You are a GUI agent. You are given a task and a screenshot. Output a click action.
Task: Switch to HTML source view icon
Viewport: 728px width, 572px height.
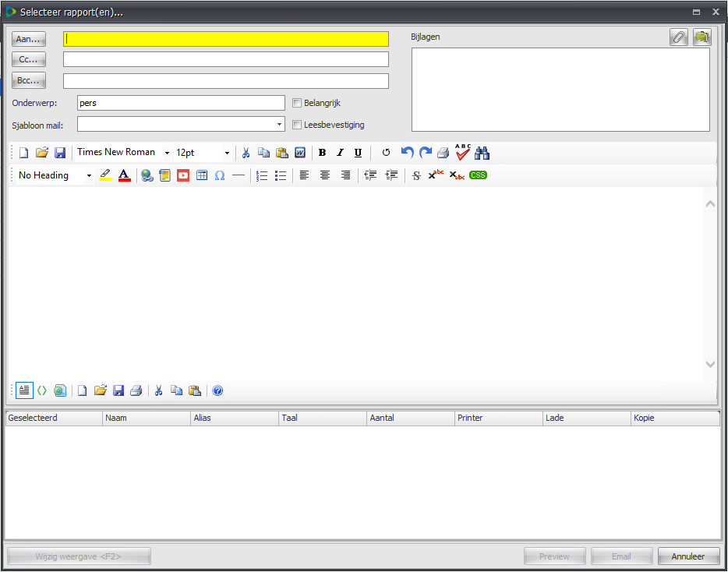pos(42,390)
